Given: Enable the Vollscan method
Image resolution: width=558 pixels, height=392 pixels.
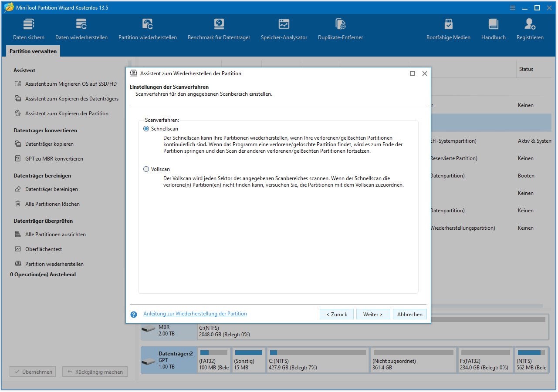Looking at the screenshot, I should [146, 169].
